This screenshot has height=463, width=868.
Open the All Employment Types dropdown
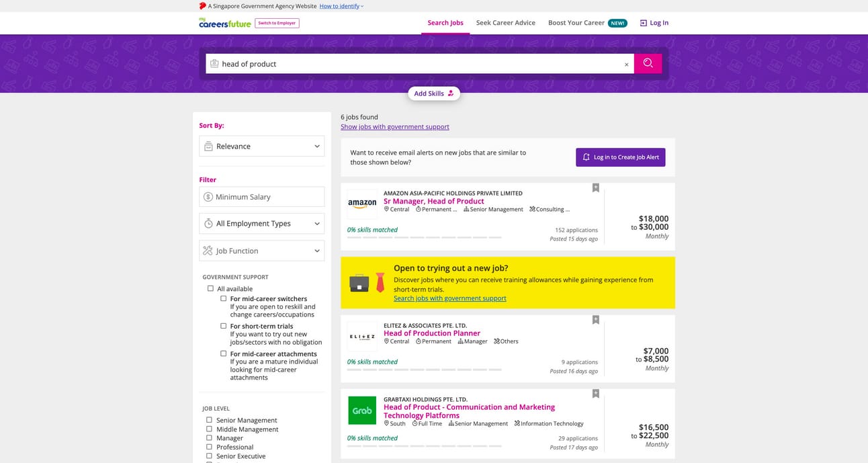262,224
